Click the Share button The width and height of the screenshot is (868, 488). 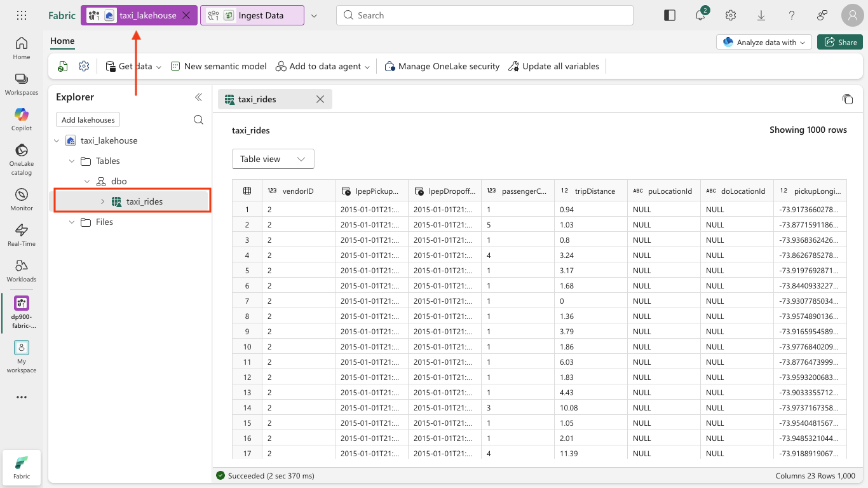(x=839, y=42)
